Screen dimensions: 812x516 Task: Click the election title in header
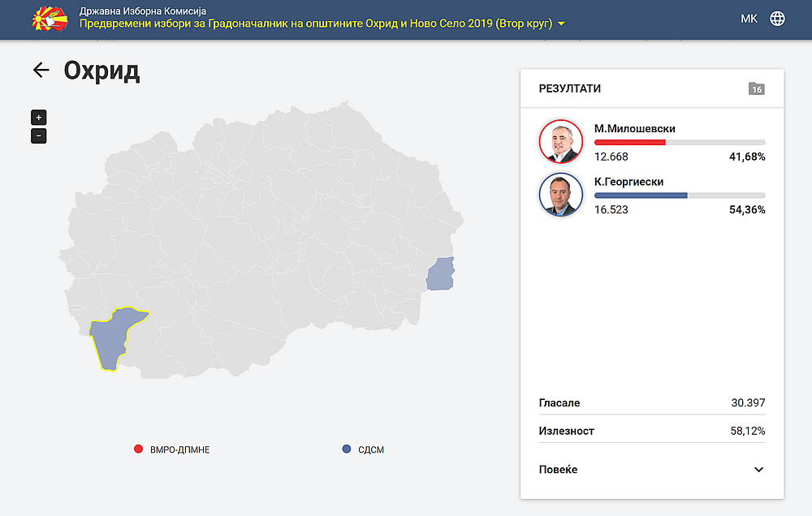pyautogui.click(x=315, y=24)
